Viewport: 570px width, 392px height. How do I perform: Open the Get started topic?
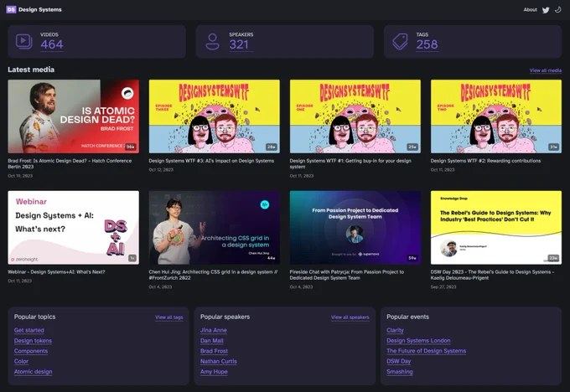click(x=29, y=330)
